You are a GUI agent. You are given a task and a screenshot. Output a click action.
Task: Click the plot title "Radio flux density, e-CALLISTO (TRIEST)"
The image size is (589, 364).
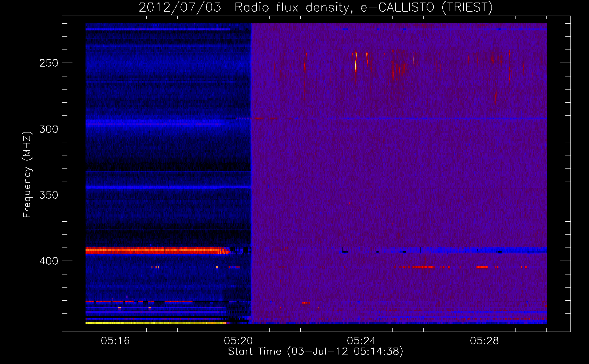point(363,7)
